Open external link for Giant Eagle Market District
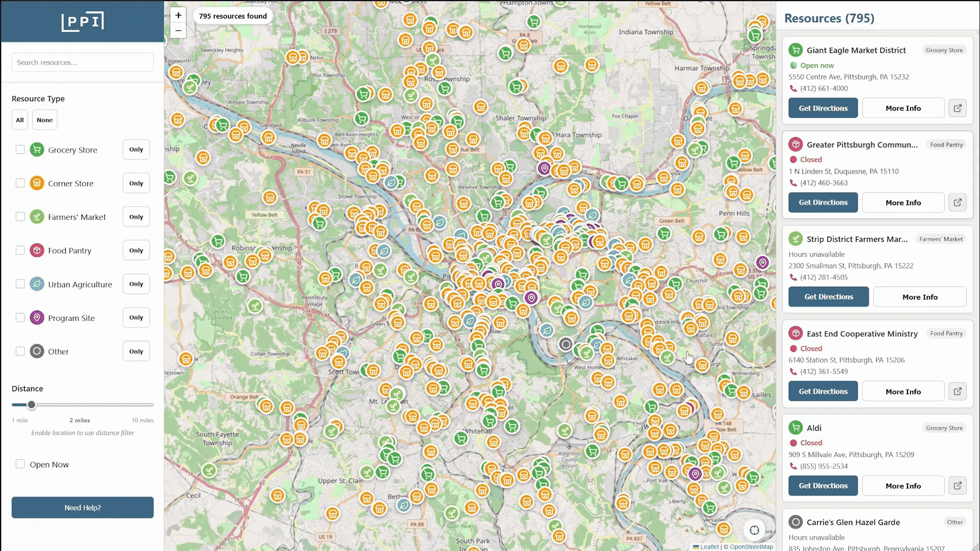 click(958, 108)
